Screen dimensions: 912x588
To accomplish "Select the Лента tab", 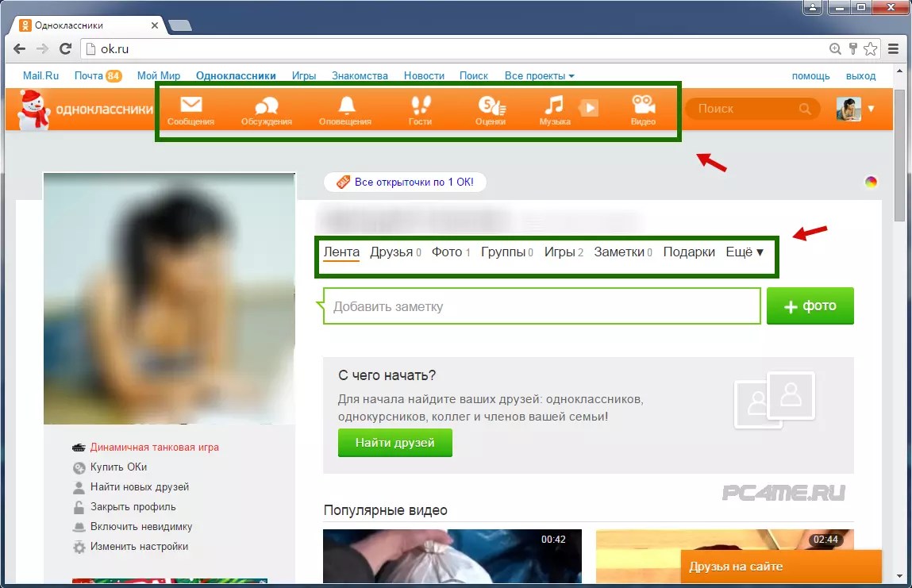I will [341, 252].
